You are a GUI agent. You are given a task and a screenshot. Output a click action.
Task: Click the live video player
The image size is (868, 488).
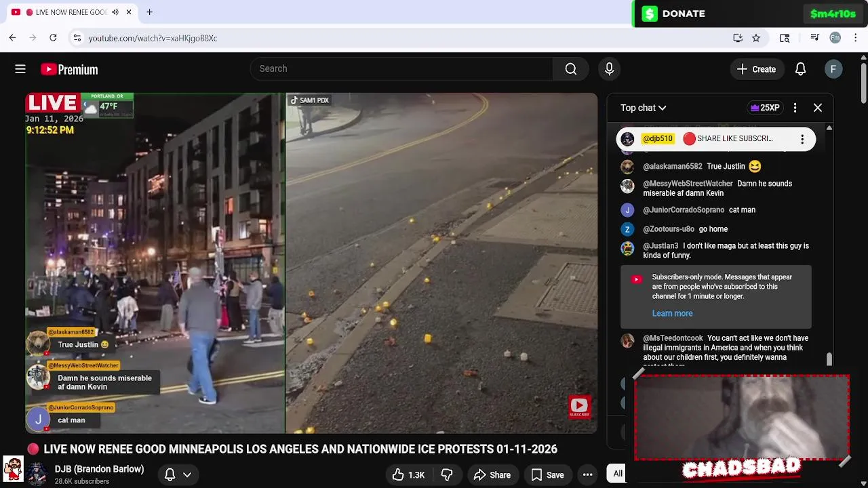click(x=311, y=263)
